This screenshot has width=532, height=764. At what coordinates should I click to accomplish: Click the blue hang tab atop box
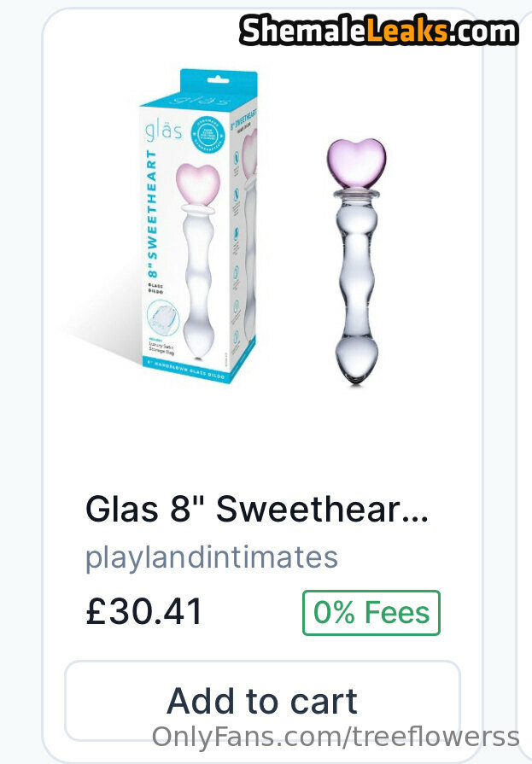point(219,84)
